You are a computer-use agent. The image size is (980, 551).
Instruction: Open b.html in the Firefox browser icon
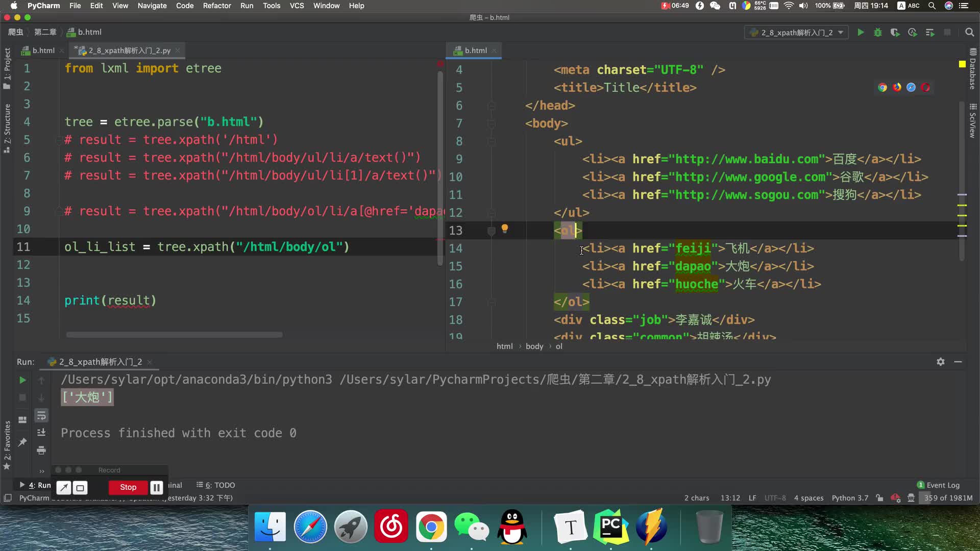[x=897, y=88]
